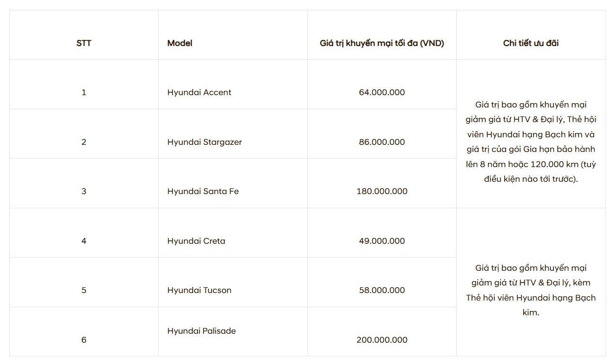Viewport: 615px width, 364px height.
Task: Click the 64.000.000 promotion value
Action: [382, 92]
